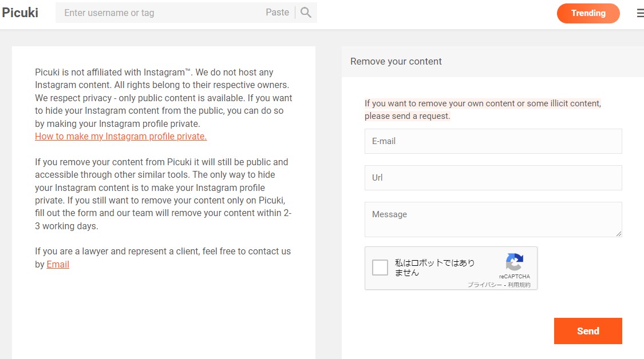Click the highlighted "please send a request" text

408,116
